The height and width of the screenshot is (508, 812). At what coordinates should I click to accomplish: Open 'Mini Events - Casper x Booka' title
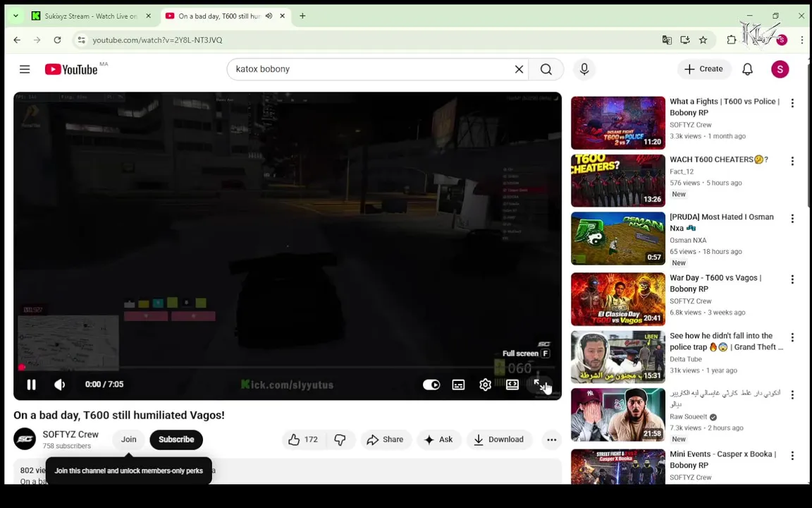722,460
